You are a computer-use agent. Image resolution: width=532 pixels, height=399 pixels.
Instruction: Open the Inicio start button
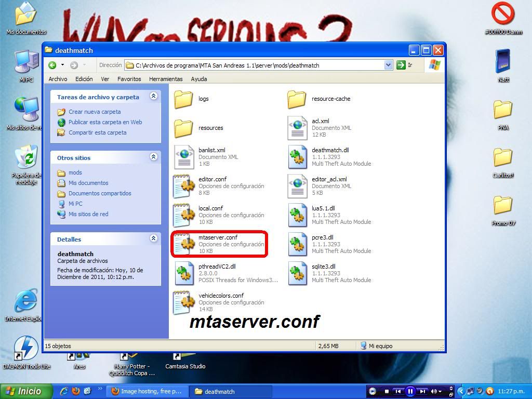click(x=26, y=391)
